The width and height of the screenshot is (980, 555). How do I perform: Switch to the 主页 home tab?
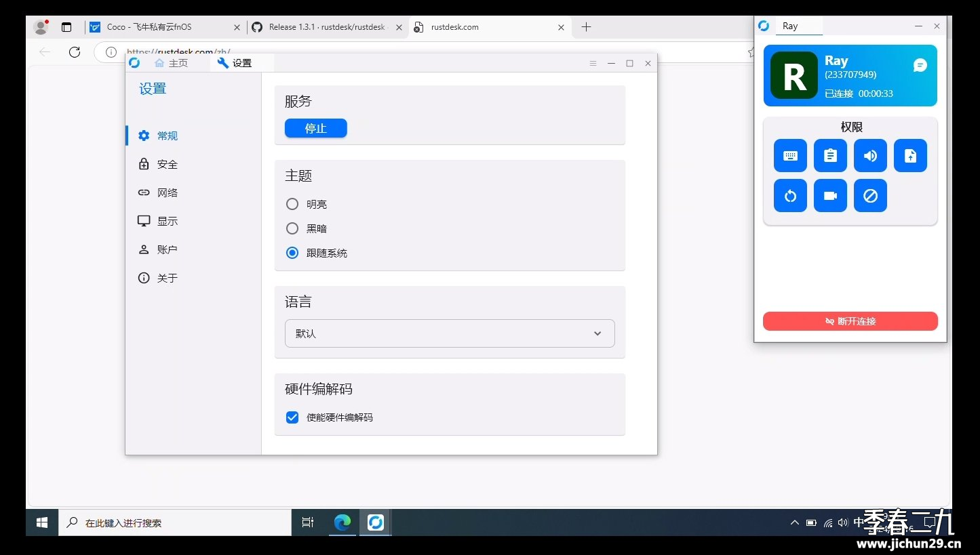171,63
